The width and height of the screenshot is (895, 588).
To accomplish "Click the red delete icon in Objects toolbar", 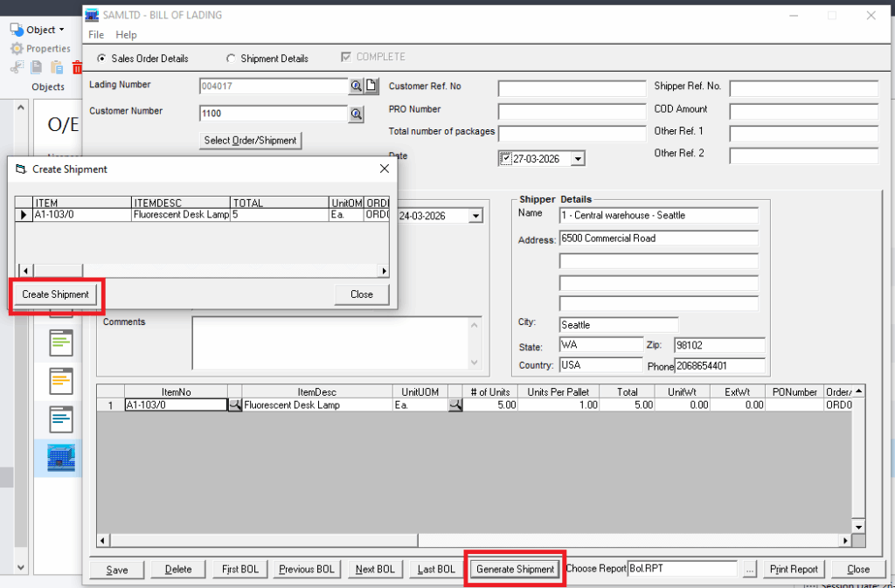I will coord(77,67).
